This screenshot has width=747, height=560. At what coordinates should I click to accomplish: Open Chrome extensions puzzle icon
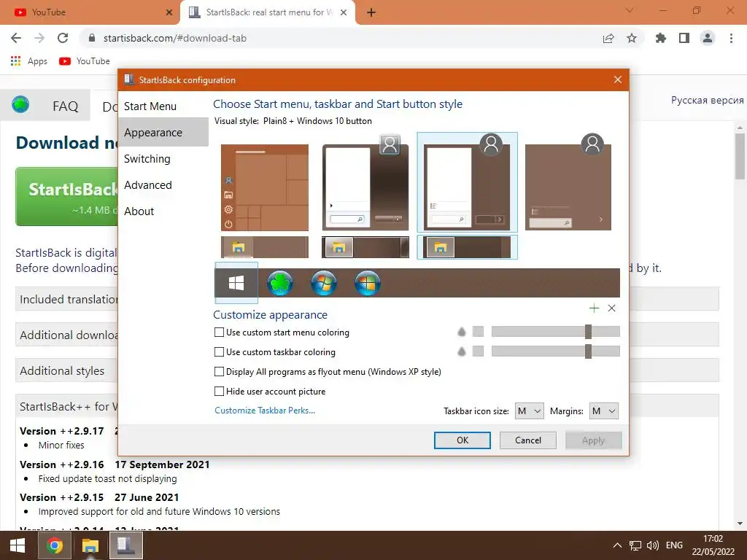(x=661, y=38)
